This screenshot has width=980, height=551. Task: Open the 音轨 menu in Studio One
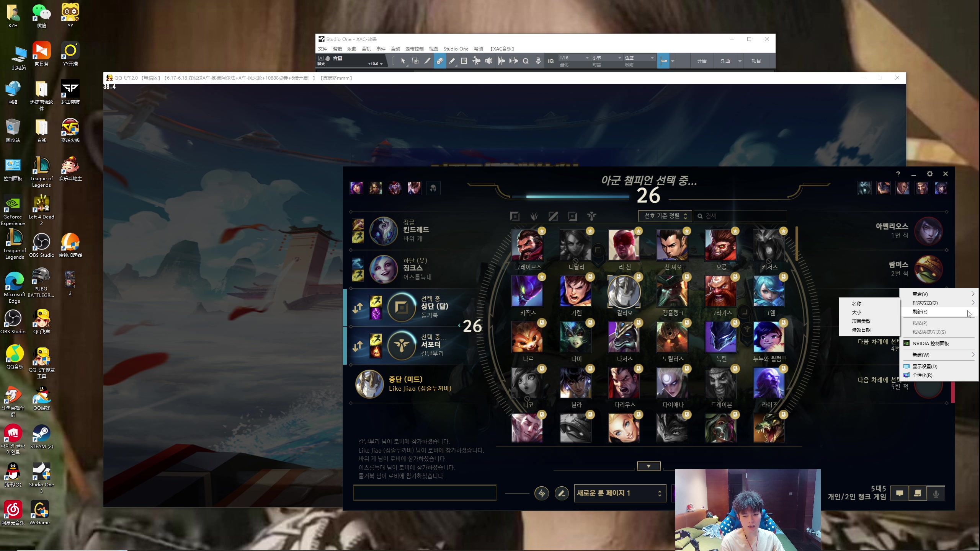coord(366,49)
